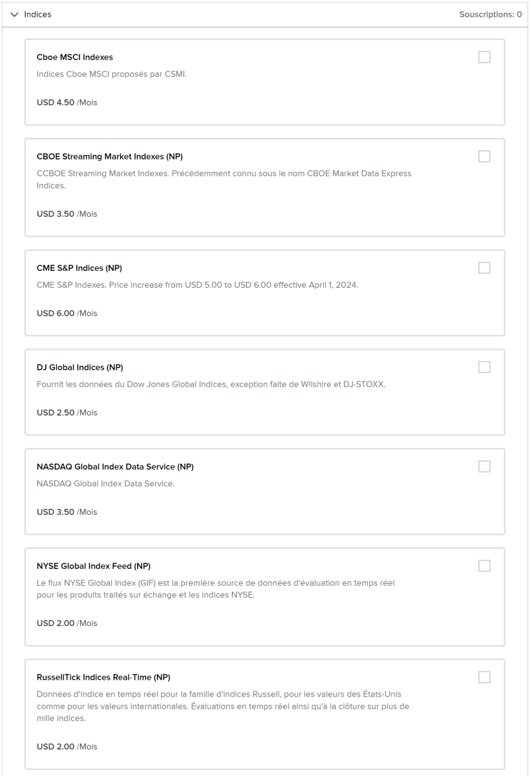Click RussellTick Indices Real-Time (NP) heading
Viewport: 532px width, 776px height.
pyautogui.click(x=103, y=678)
